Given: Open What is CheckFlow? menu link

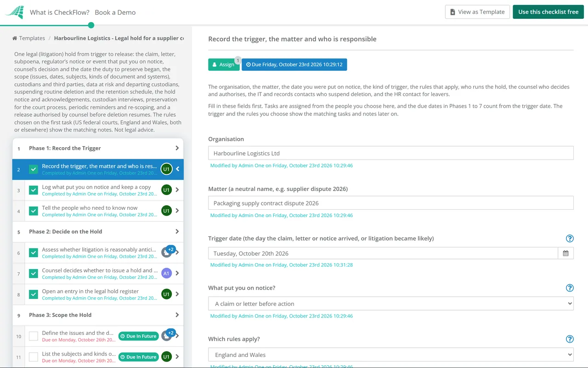Looking at the screenshot, I should [60, 12].
